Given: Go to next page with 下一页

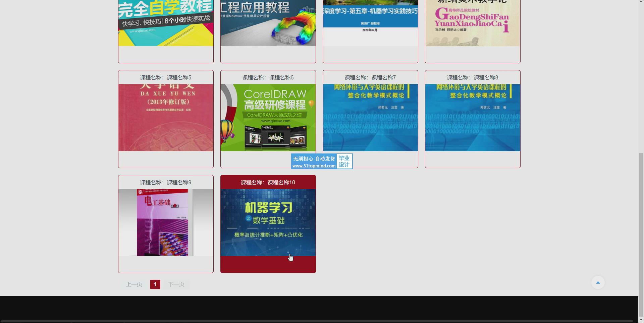Looking at the screenshot, I should pyautogui.click(x=176, y=284).
